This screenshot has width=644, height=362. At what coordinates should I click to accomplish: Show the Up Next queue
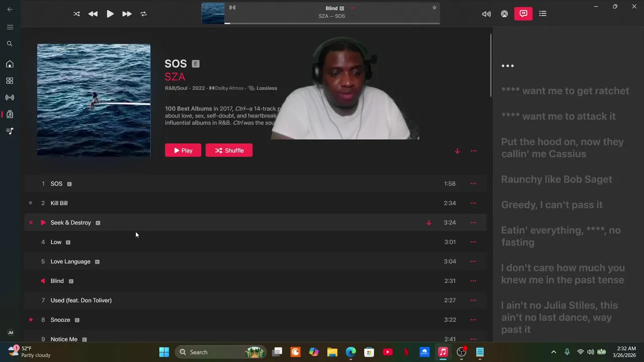(x=542, y=14)
